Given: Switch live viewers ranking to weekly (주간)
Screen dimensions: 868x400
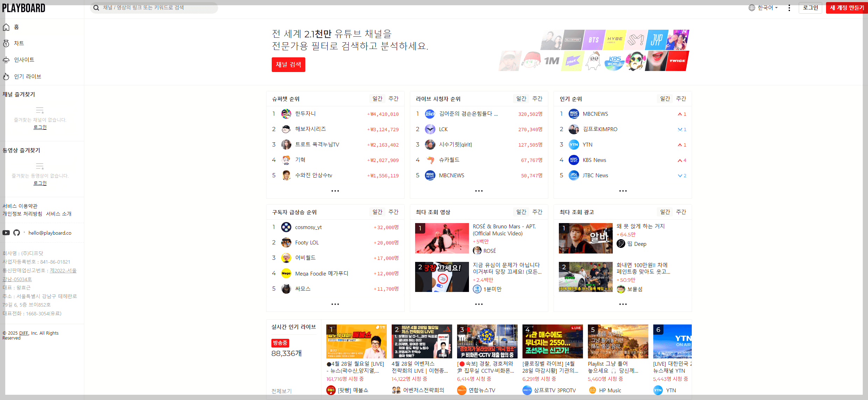Looking at the screenshot, I should [x=537, y=99].
